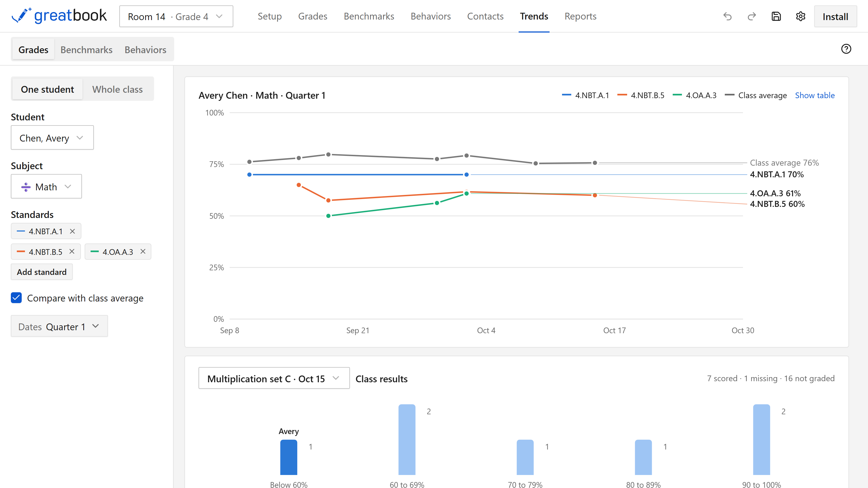Screen dimensions: 868x488
Task: Click the Show table link
Action: click(814, 95)
